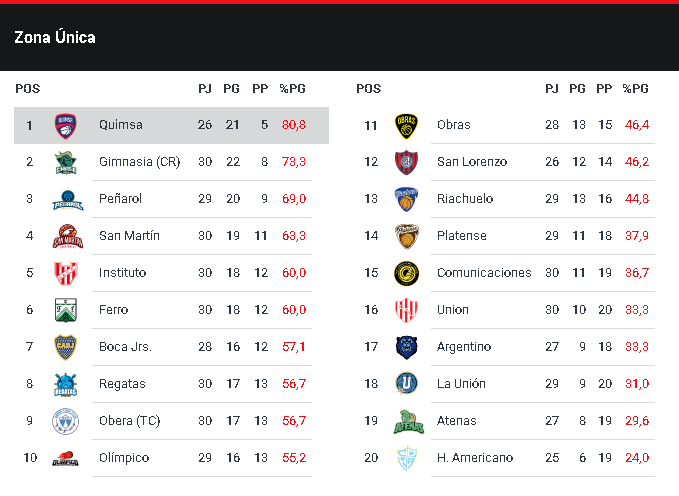Image resolution: width=679 pixels, height=496 pixels.
Task: Select the Zona Única heading
Action: [55, 37]
